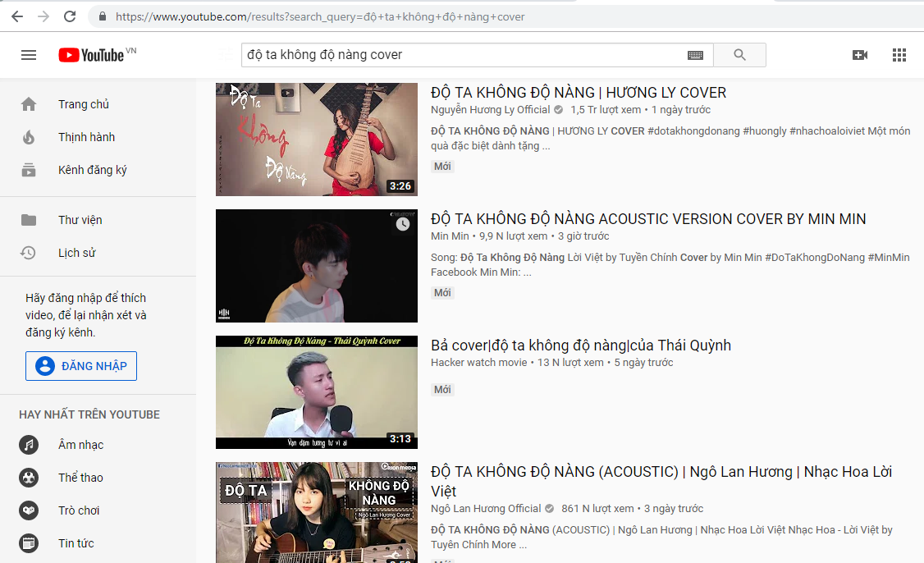Open Thịnh hành trending page

point(87,137)
